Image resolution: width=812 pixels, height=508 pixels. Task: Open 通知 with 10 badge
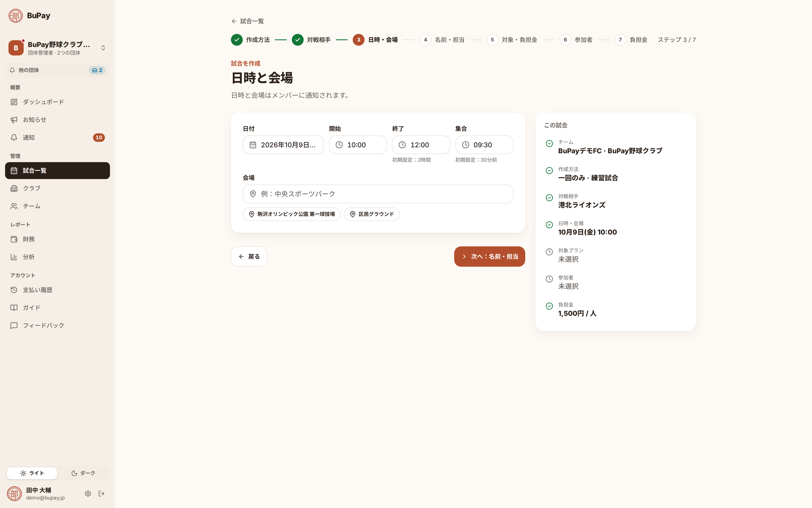point(57,137)
